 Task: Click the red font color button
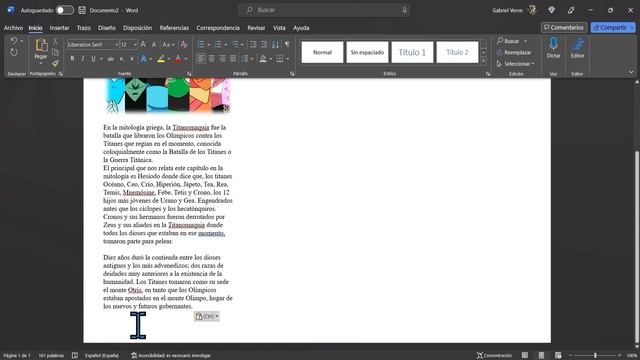pos(178,59)
